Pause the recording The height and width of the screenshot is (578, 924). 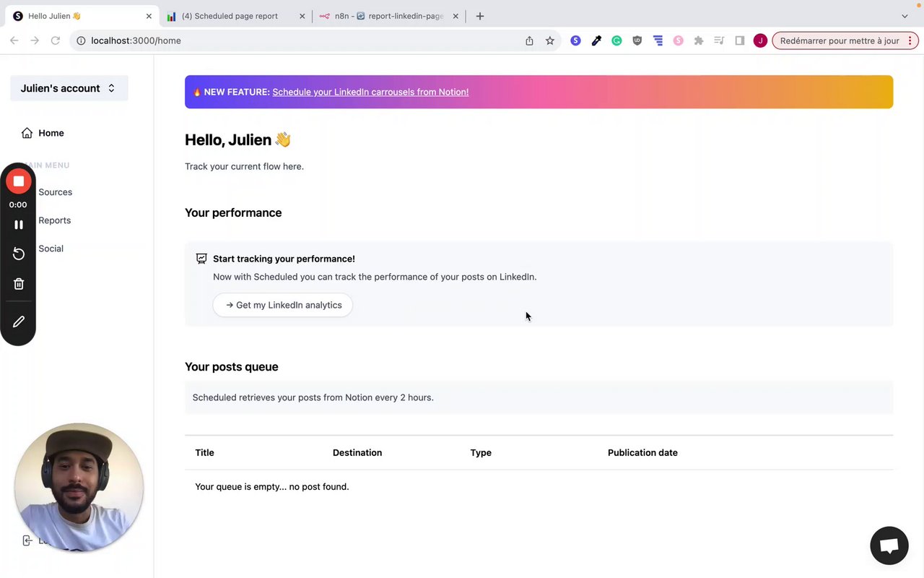pos(19,225)
